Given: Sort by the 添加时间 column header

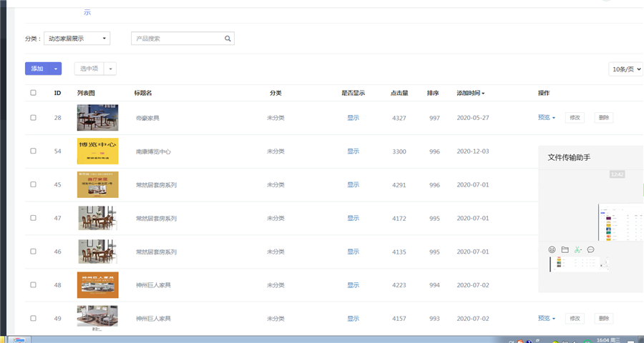Looking at the screenshot, I should click(470, 93).
